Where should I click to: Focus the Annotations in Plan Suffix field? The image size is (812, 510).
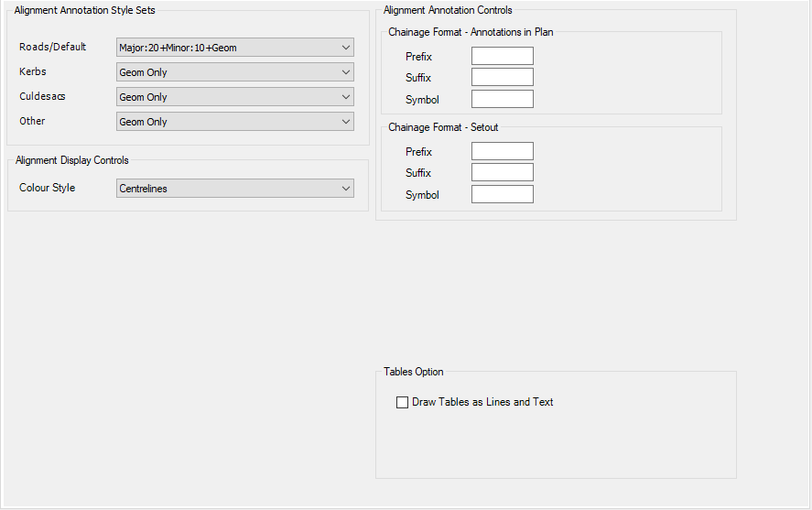click(503, 77)
